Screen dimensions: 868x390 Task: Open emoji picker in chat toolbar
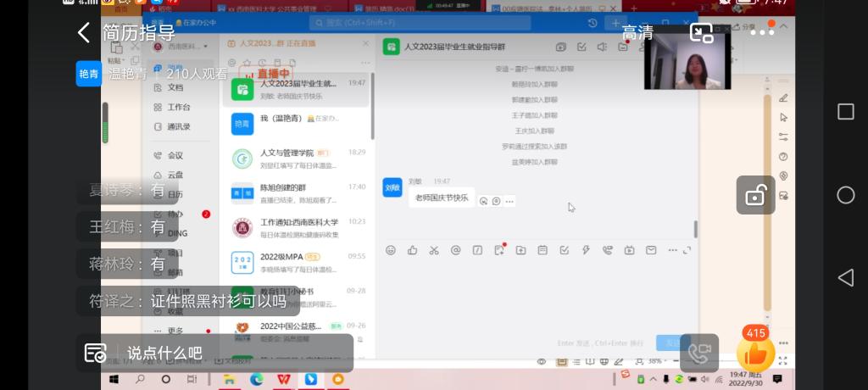(x=391, y=250)
